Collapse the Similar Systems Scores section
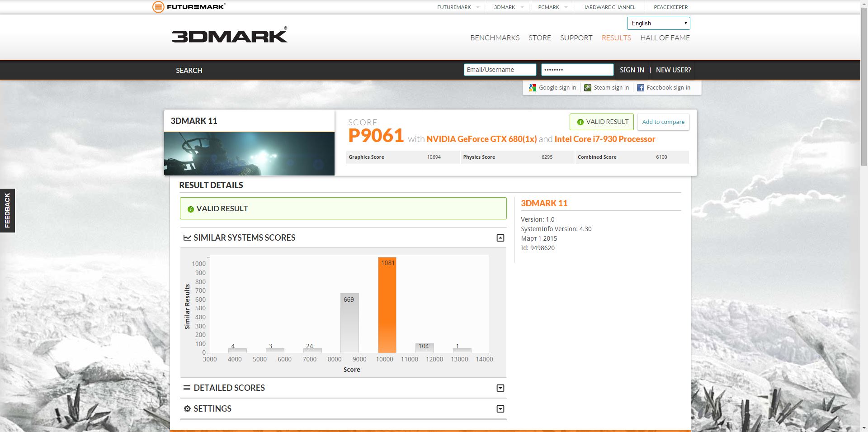This screenshot has width=868, height=432. tap(500, 238)
